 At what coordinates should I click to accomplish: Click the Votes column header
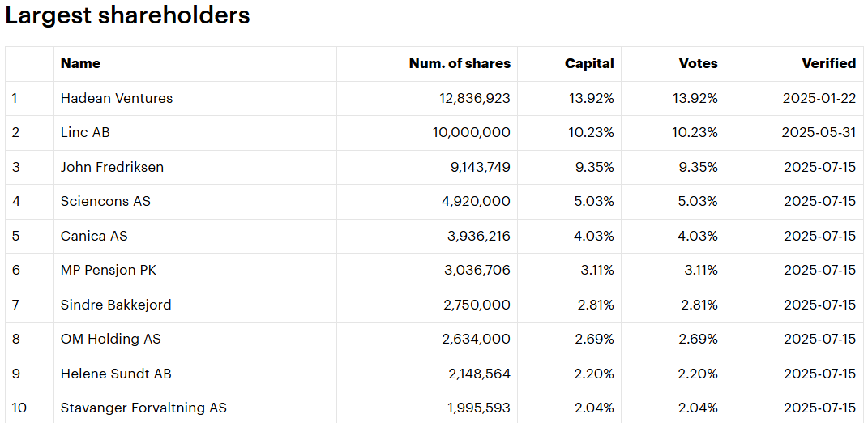pos(698,64)
